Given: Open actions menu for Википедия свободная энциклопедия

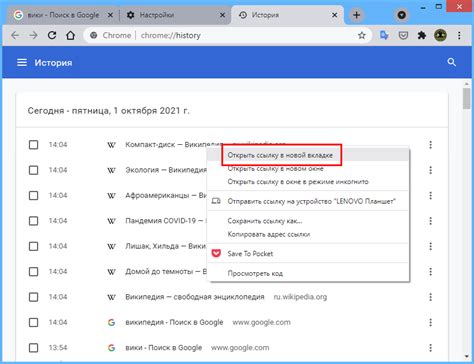Looking at the screenshot, I should point(430,297).
